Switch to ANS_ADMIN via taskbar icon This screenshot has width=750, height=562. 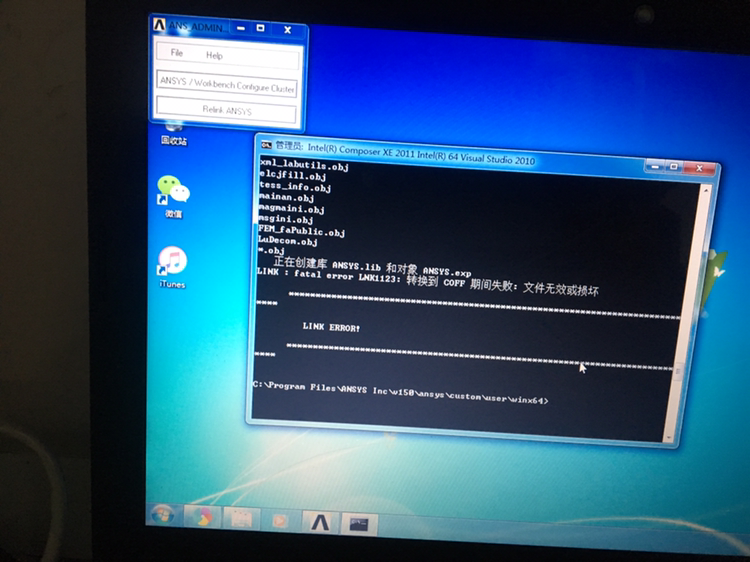point(320,522)
